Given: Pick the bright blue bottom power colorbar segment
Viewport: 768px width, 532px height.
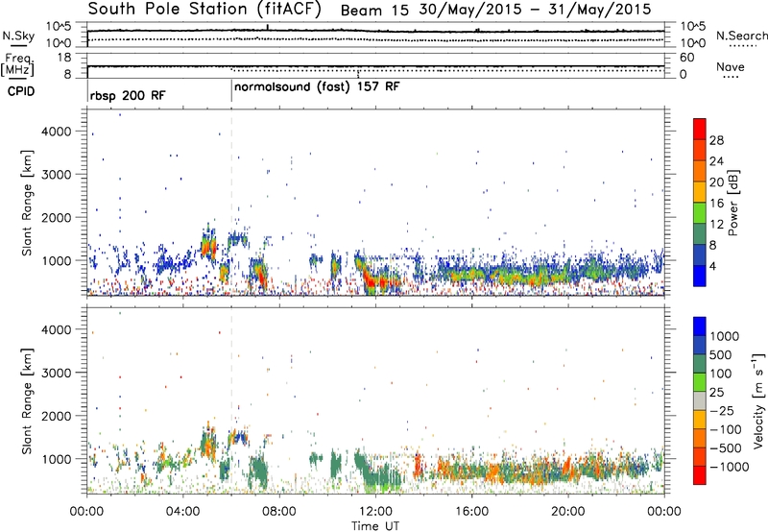Looking at the screenshot, I should (700, 276).
